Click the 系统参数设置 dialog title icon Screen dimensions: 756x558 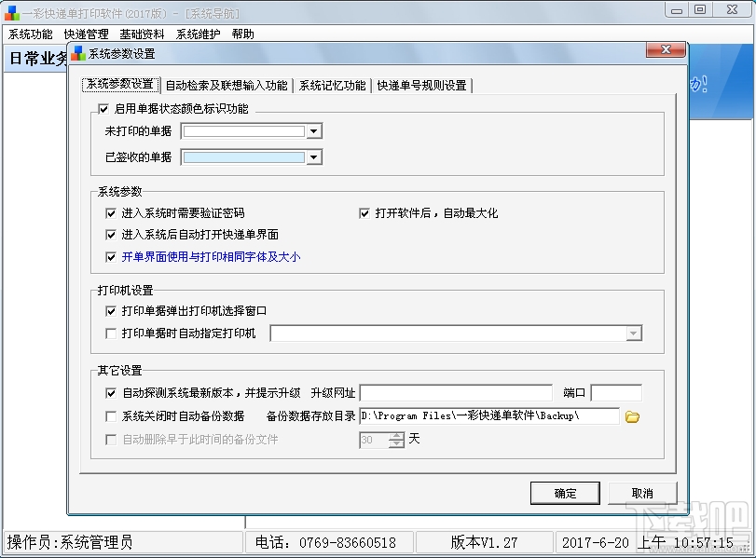click(x=78, y=53)
